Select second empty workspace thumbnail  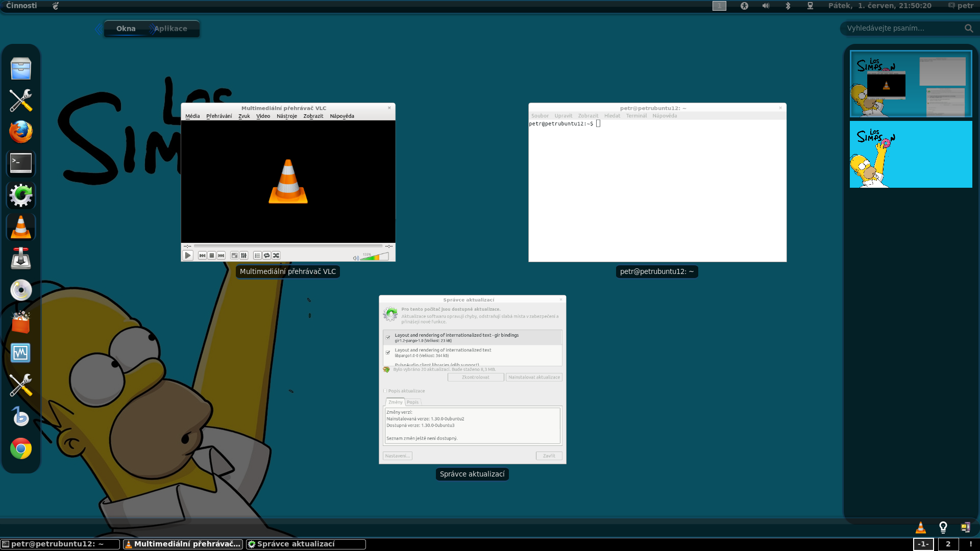(x=911, y=154)
